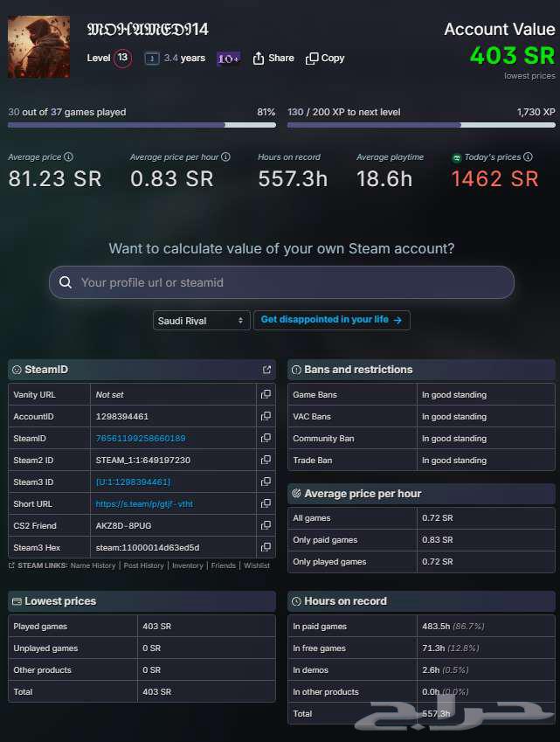Click info icon next to Today's prices
The height and width of the screenshot is (742, 560).
[529, 157]
